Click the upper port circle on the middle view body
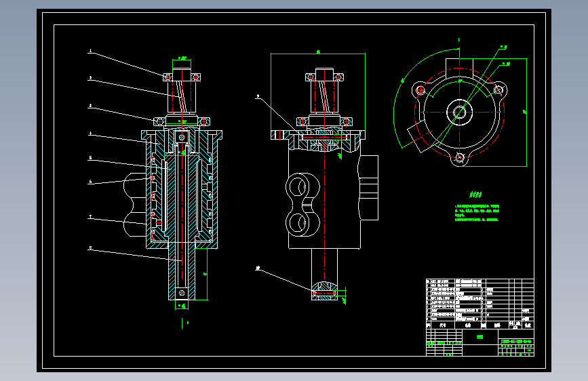588x381 pixels. [297, 187]
